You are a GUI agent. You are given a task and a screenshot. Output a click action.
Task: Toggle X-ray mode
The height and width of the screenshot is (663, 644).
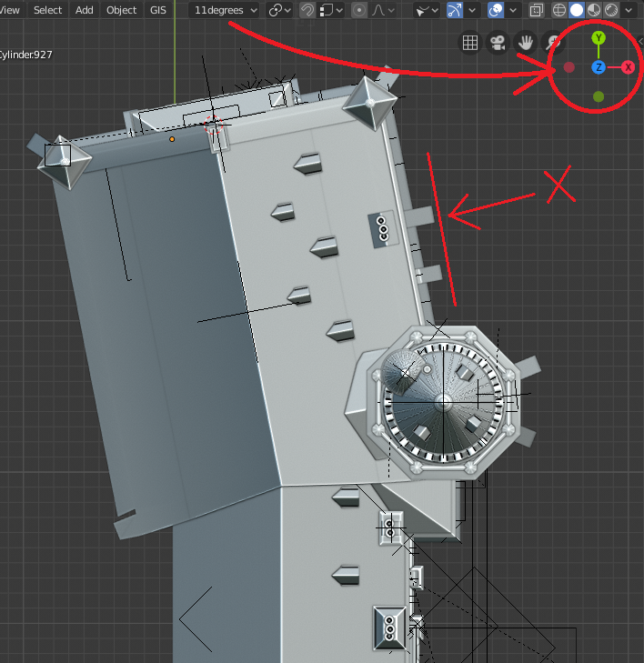pyautogui.click(x=536, y=10)
